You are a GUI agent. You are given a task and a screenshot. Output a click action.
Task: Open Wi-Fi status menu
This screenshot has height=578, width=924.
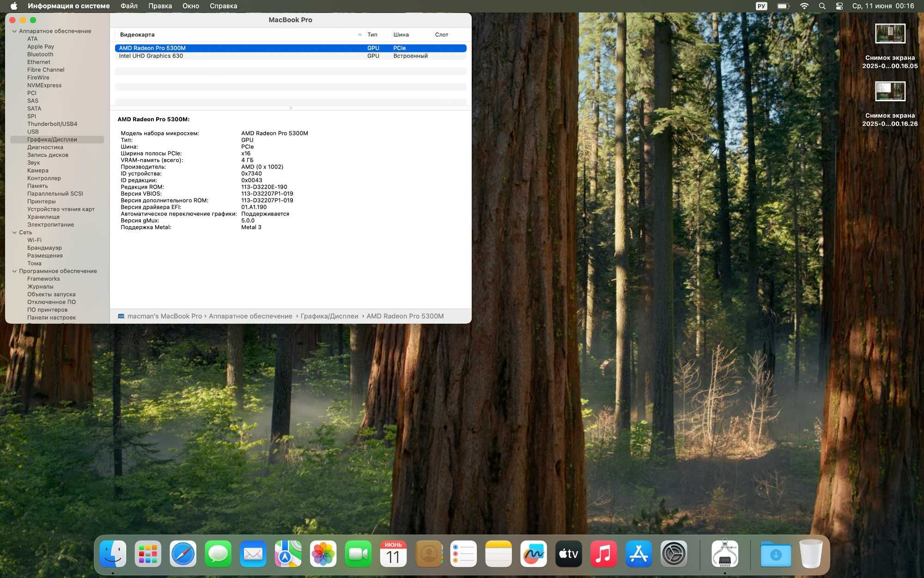804,6
